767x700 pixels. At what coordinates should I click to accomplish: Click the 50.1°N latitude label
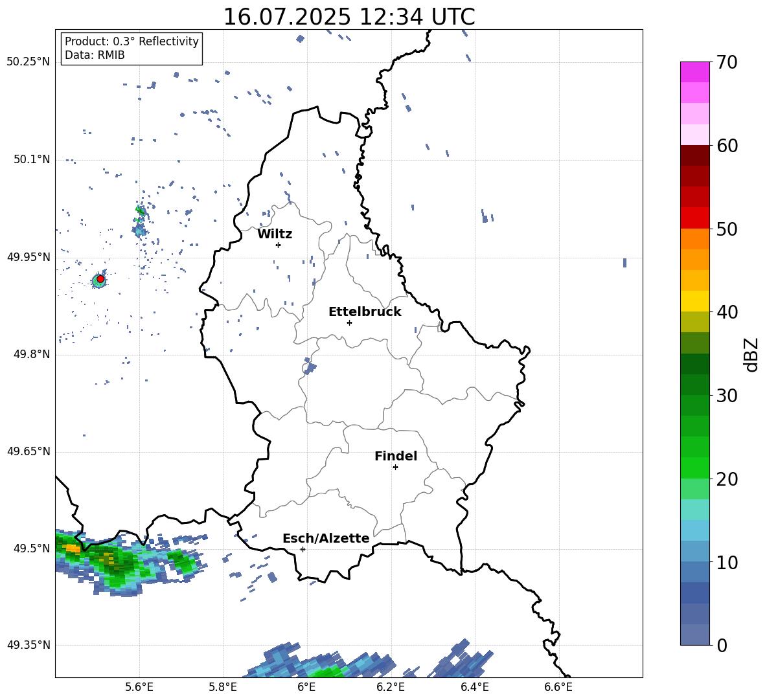click(x=32, y=159)
